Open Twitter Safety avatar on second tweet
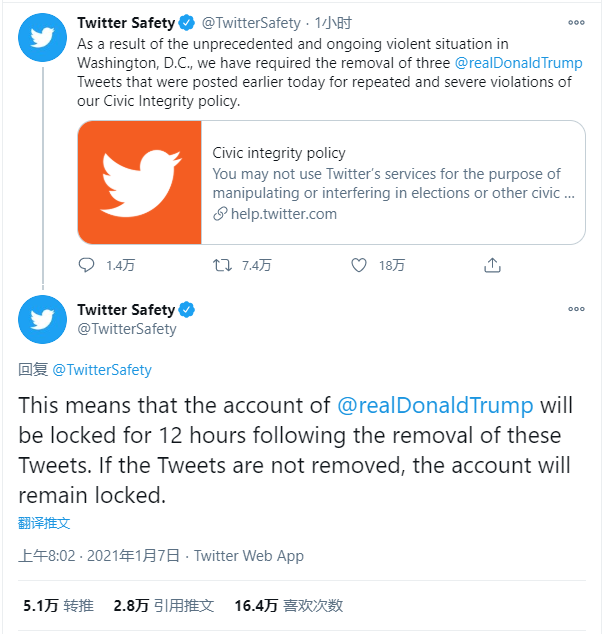The width and height of the screenshot is (604, 634). click(x=42, y=318)
